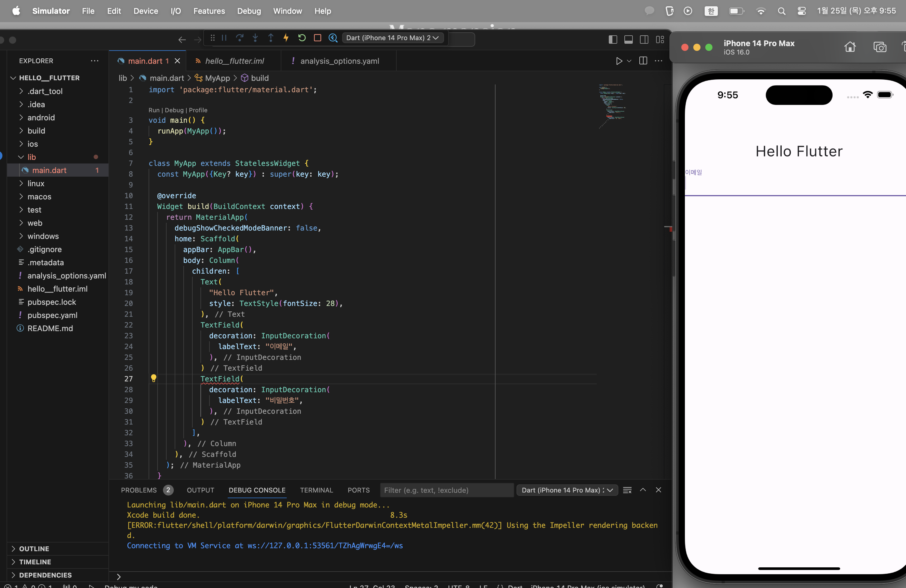Screen dimensions: 906x588
Task: Run the Dart file with play icon
Action: click(x=619, y=61)
